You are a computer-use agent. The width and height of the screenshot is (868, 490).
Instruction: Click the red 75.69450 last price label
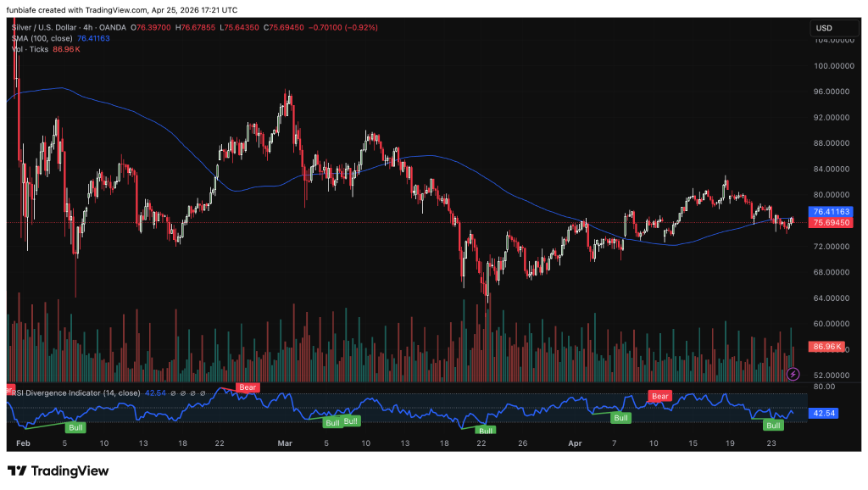[x=831, y=223]
